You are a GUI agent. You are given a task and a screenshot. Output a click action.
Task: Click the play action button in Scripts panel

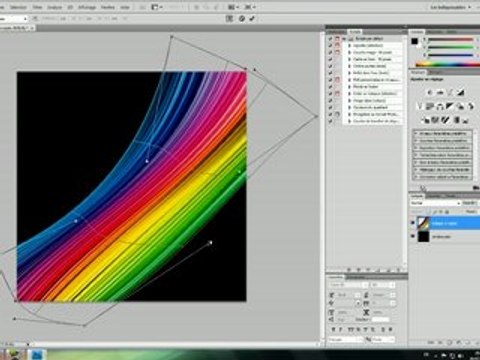pos(368,269)
